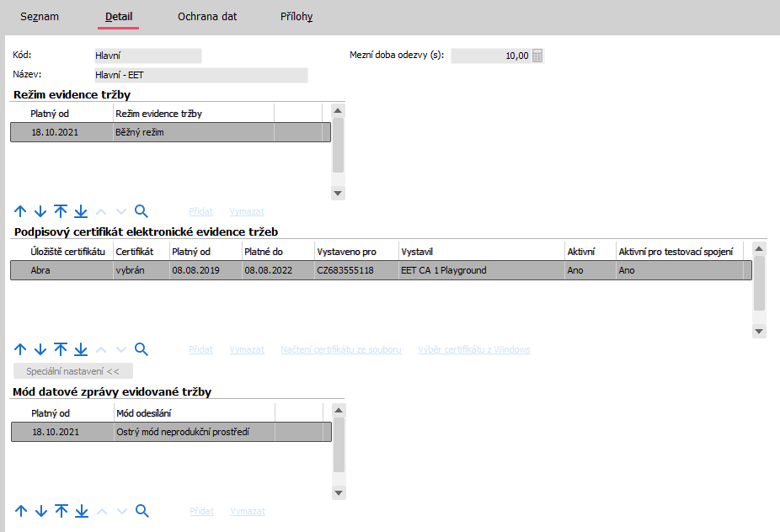
Task: Jump to first record in certificate list
Action: (x=61, y=349)
